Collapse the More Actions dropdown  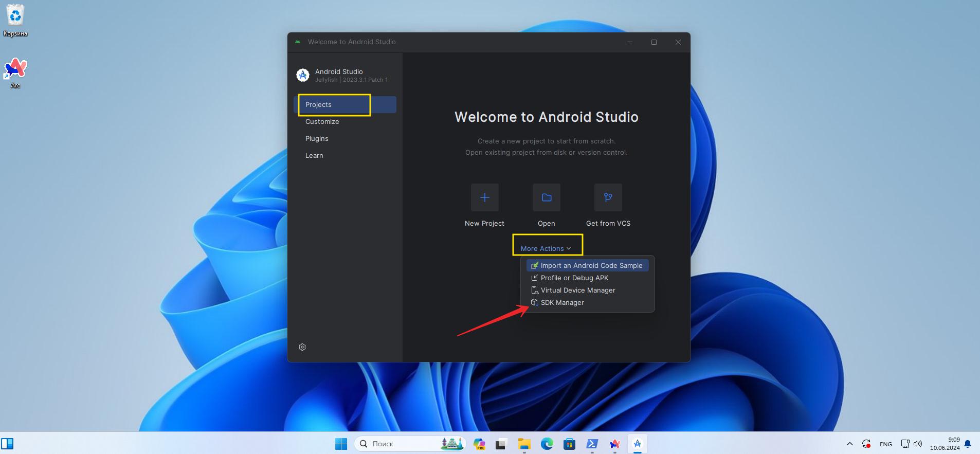click(546, 248)
